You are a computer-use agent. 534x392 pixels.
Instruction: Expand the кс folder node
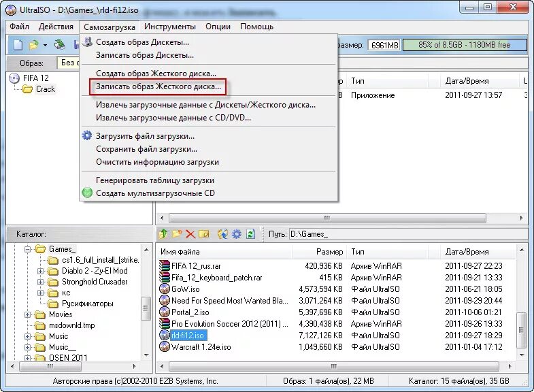click(x=41, y=293)
